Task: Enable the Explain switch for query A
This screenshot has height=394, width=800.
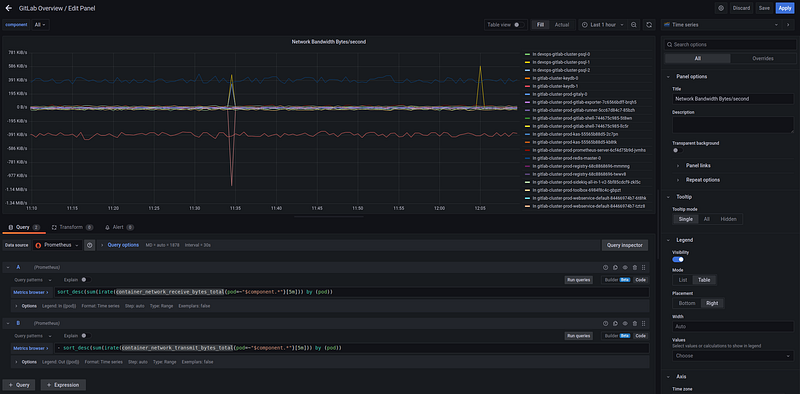Action: [86, 280]
